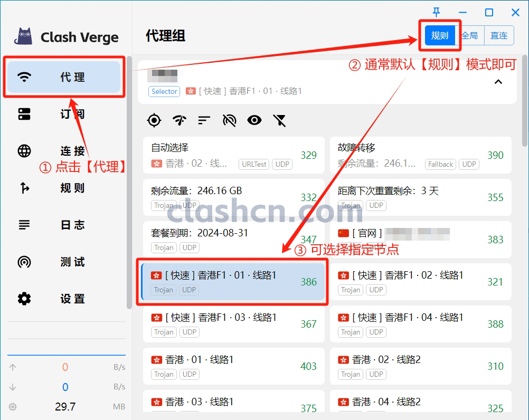Viewport: 529px width, 420px height.
Task: Click the 386 delay of 香港F1 · 01
Action: pos(309,282)
